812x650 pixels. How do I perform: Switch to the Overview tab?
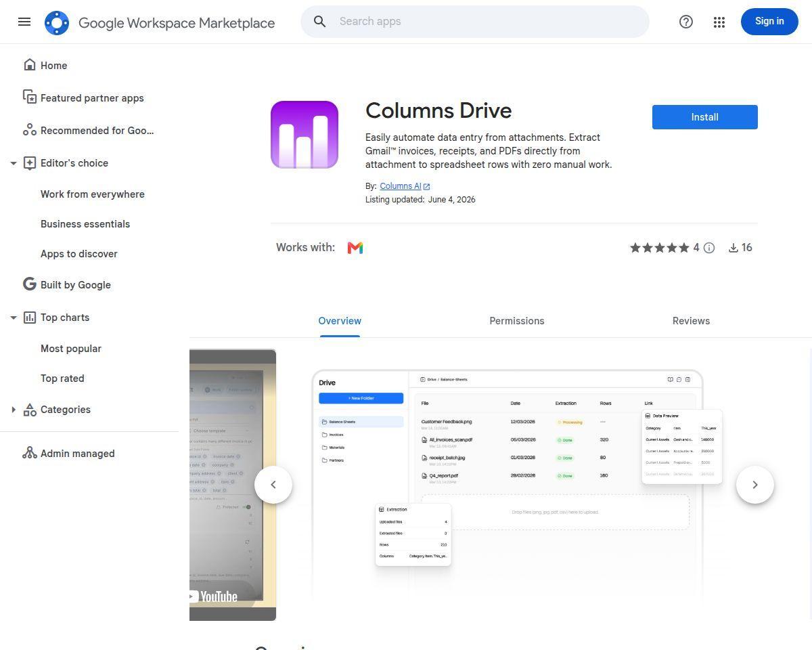point(340,321)
